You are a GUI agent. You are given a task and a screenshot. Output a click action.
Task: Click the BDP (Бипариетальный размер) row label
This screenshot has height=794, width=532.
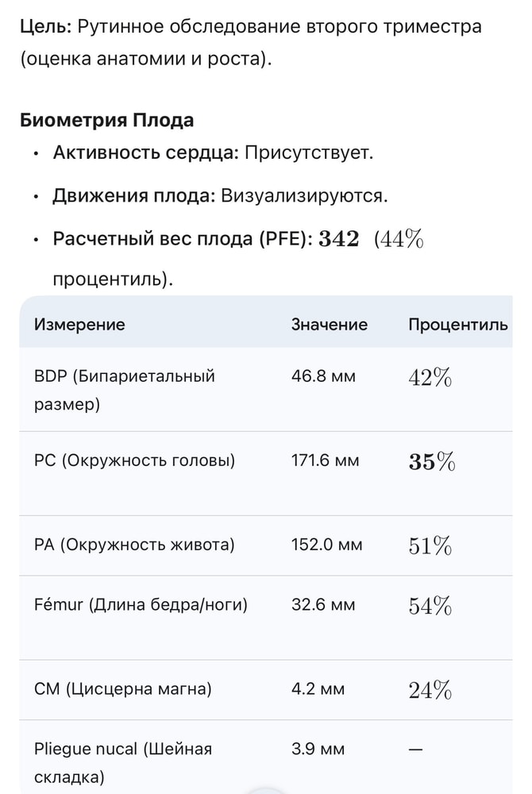coord(124,390)
